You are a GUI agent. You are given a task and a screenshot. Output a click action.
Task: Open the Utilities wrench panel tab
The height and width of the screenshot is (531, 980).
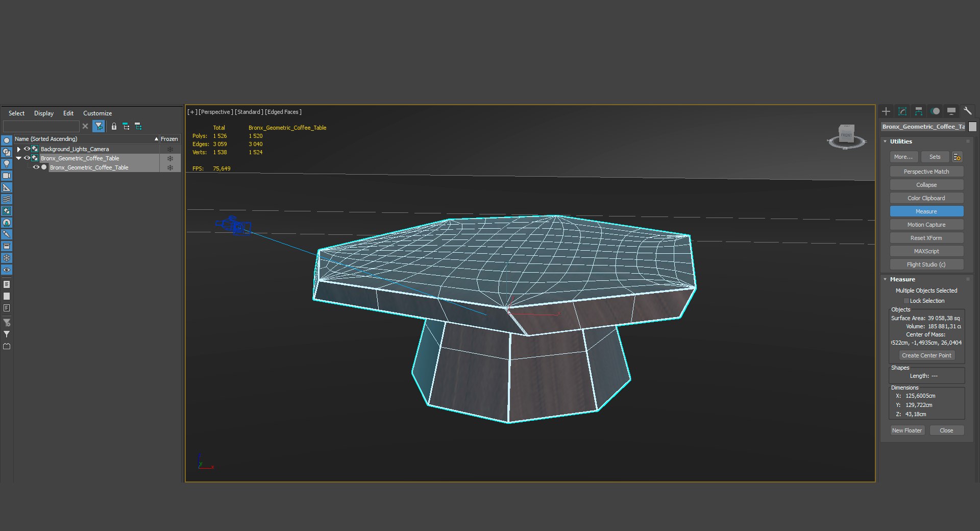tap(967, 111)
